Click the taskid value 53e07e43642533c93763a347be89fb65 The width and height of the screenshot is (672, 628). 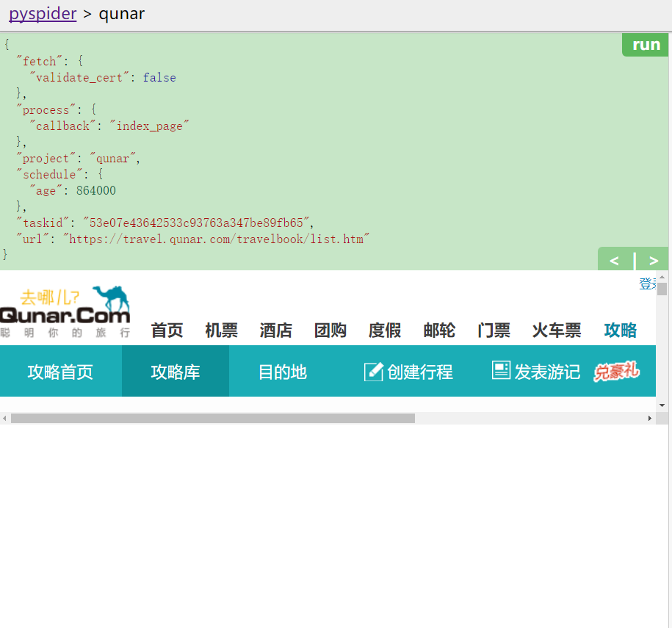pyautogui.click(x=198, y=223)
